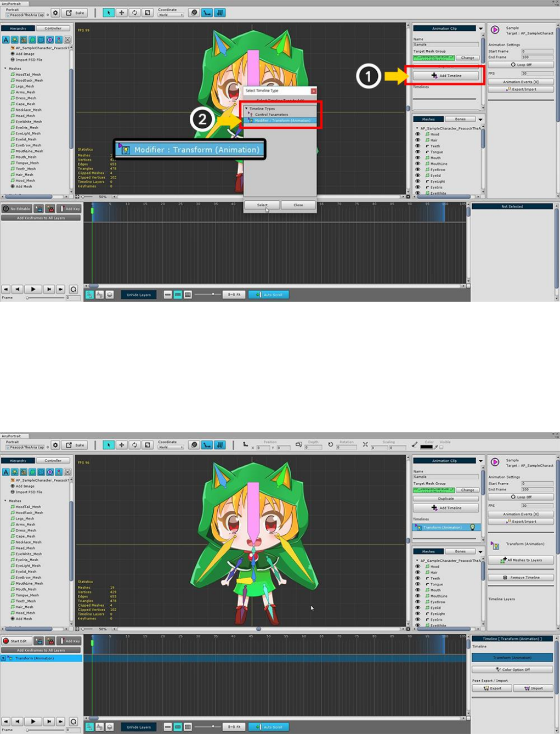Click the lightbulb icon on Transform (Animation) timeline

click(x=473, y=527)
